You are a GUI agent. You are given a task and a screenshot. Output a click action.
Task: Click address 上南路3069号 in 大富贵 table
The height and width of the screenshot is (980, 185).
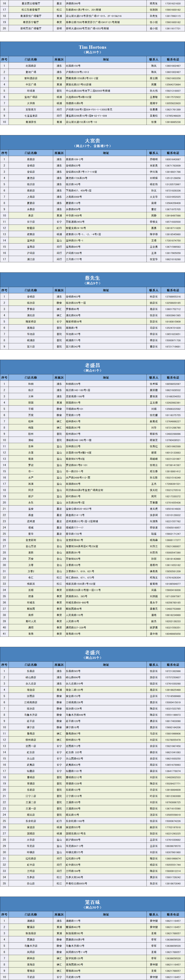click(x=74, y=197)
